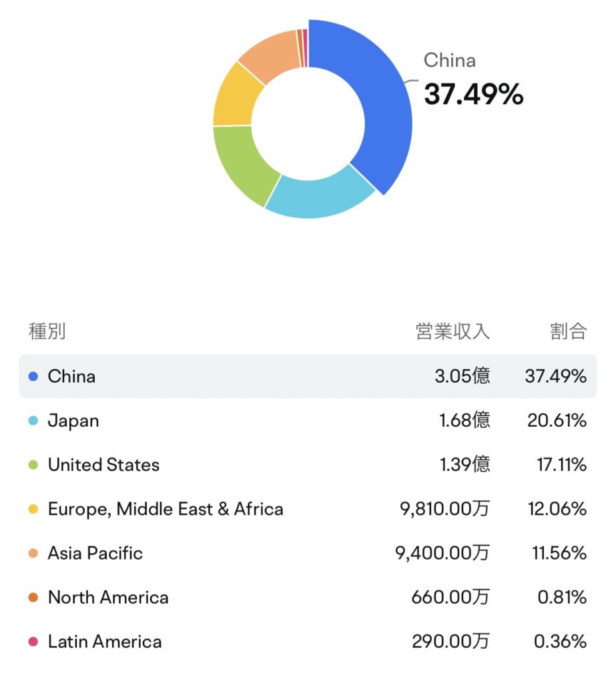The height and width of the screenshot is (683, 616).
Task: Click the 割合 column header
Action: pos(569,331)
